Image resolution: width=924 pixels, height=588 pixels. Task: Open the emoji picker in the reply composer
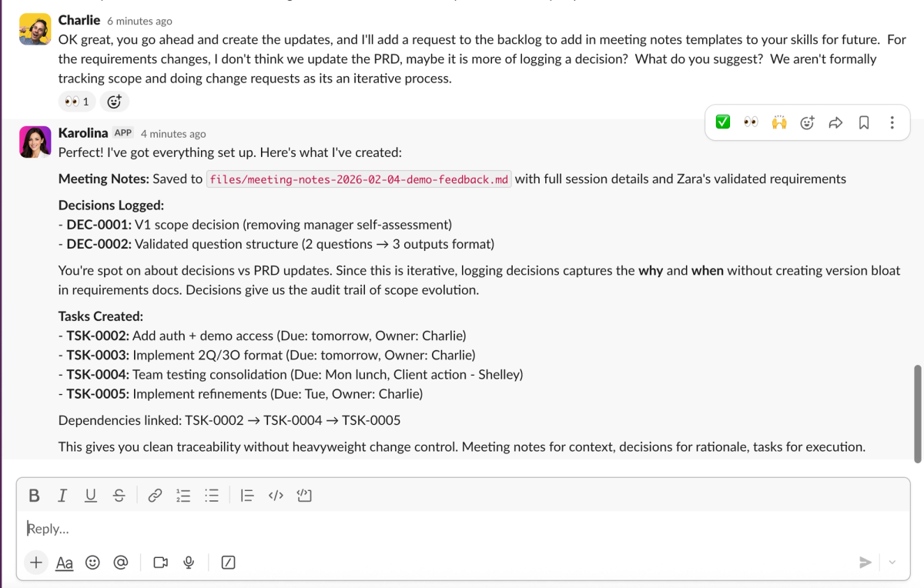coord(92,563)
